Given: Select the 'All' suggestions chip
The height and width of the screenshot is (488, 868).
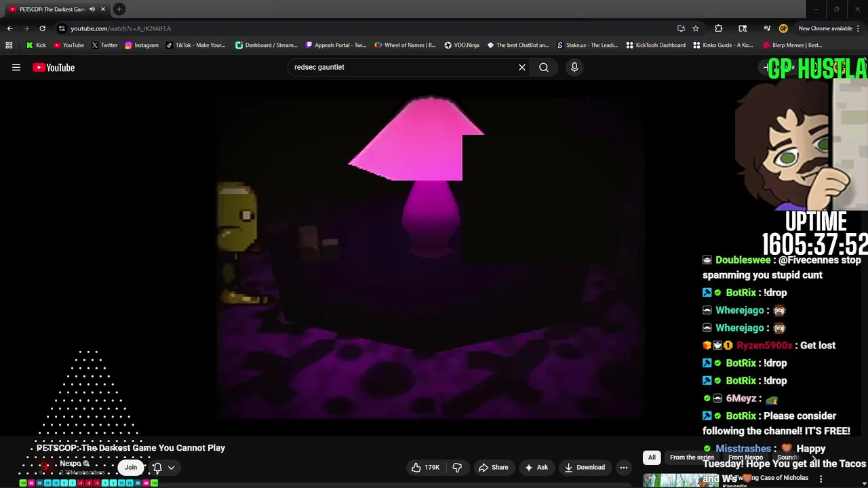Looking at the screenshot, I should [x=652, y=457].
